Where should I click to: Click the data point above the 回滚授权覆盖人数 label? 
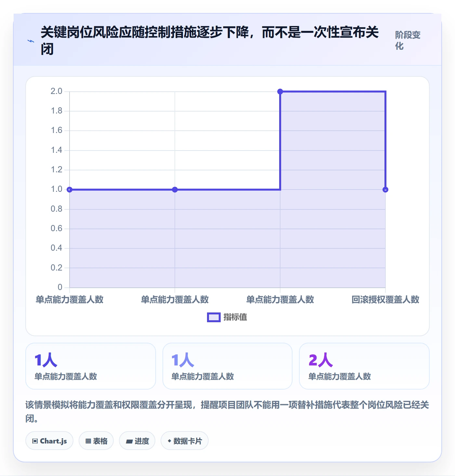coord(385,190)
